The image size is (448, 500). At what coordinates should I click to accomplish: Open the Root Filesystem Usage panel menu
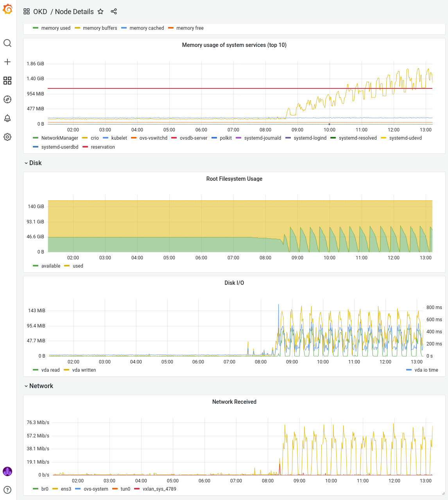tap(234, 179)
